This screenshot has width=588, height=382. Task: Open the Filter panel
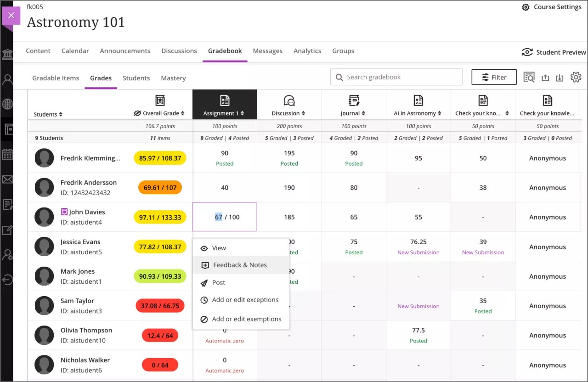494,77
